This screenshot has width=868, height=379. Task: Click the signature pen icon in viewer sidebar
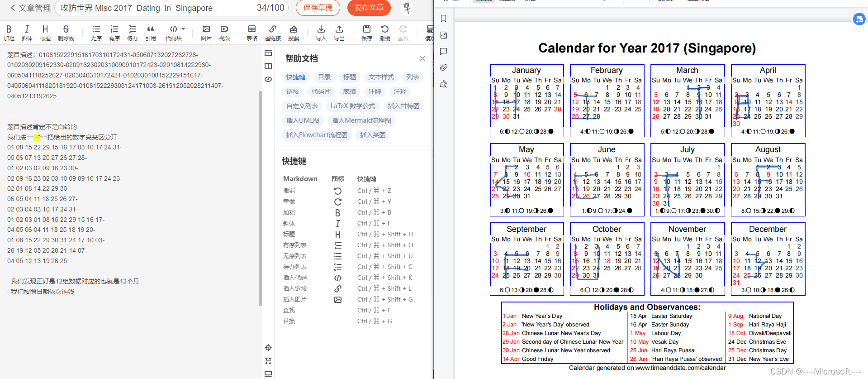(x=444, y=84)
